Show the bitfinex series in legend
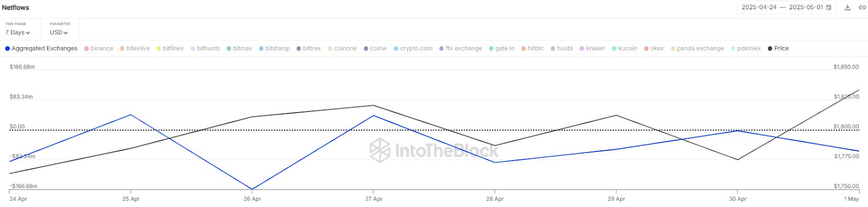This screenshot has width=868, height=207. point(170,48)
